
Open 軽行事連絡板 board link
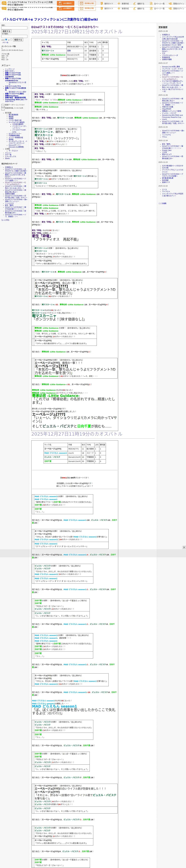(x=13, y=115)
